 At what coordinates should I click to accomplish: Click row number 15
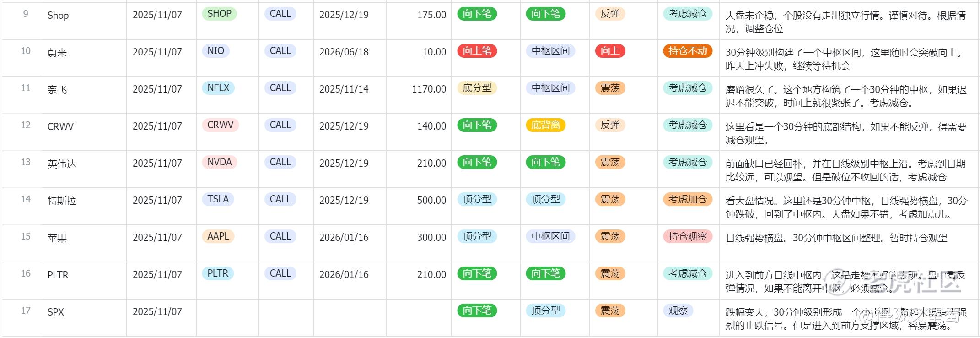[26, 236]
